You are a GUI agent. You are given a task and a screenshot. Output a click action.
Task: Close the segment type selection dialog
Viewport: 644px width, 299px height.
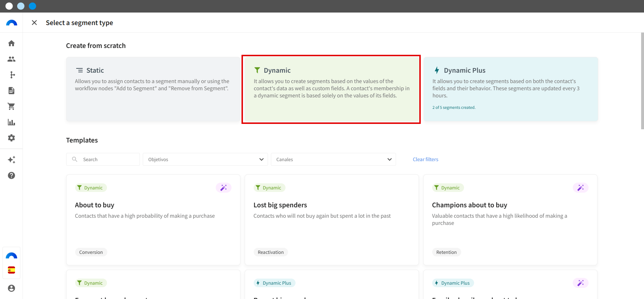(34, 23)
